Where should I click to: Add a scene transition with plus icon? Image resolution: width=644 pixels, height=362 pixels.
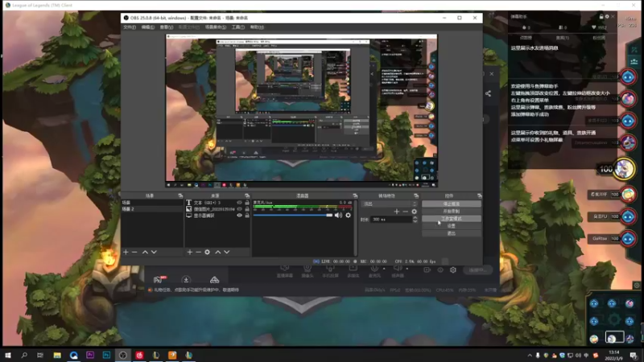pyautogui.click(x=396, y=212)
